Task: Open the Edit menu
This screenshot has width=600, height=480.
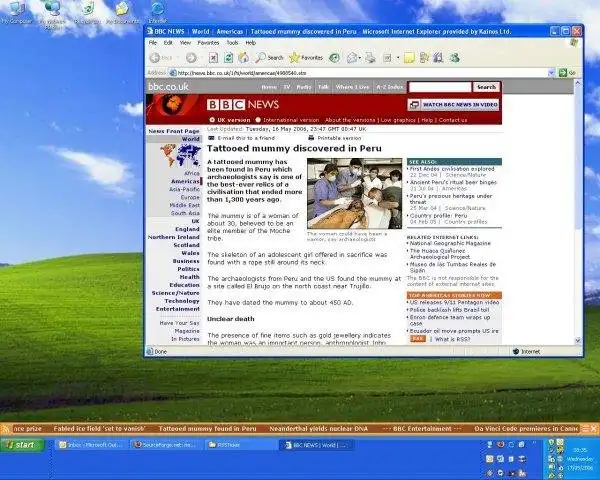Action: tap(168, 42)
